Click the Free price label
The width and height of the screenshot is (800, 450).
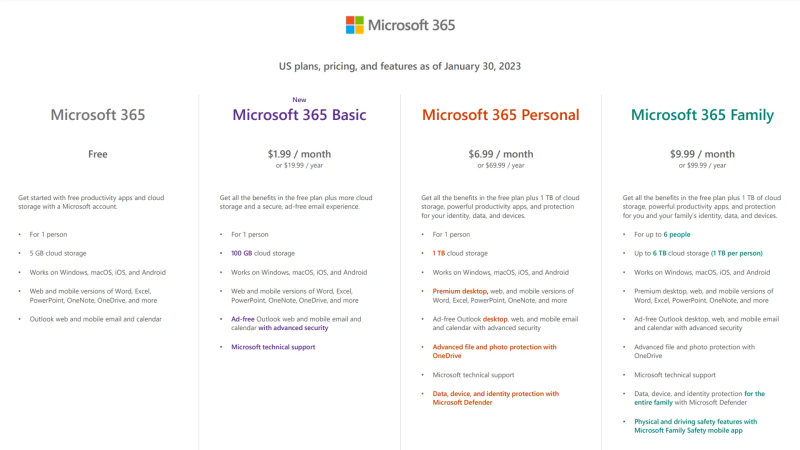98,154
